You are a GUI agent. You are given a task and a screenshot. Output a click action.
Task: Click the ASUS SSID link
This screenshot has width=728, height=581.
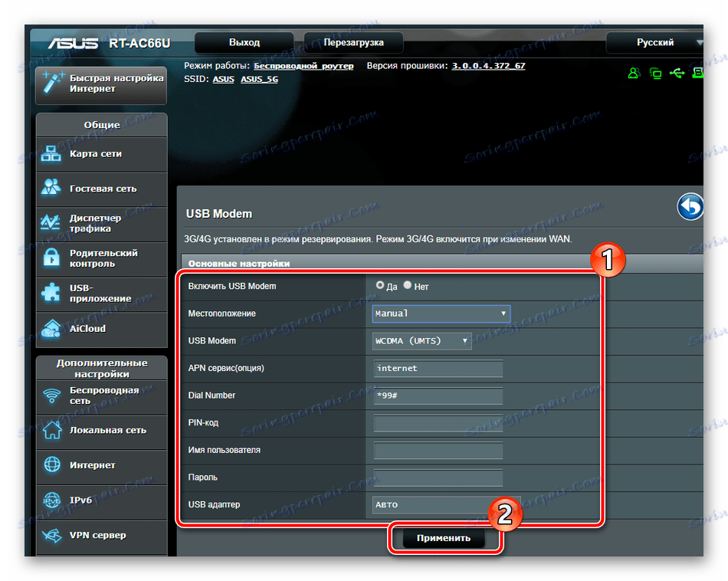tap(223, 80)
